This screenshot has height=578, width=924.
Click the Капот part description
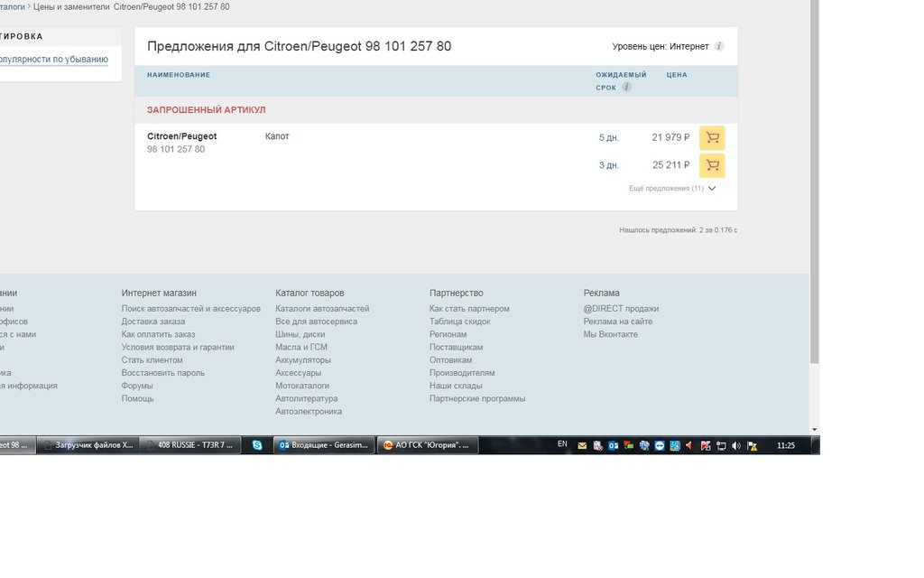[x=277, y=136]
